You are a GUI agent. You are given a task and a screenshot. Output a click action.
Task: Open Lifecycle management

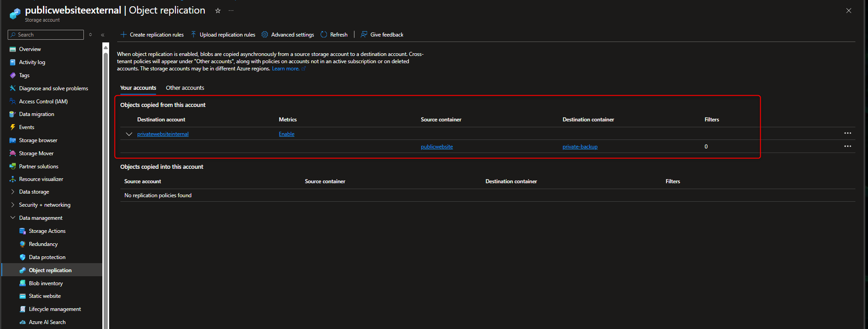(x=55, y=309)
